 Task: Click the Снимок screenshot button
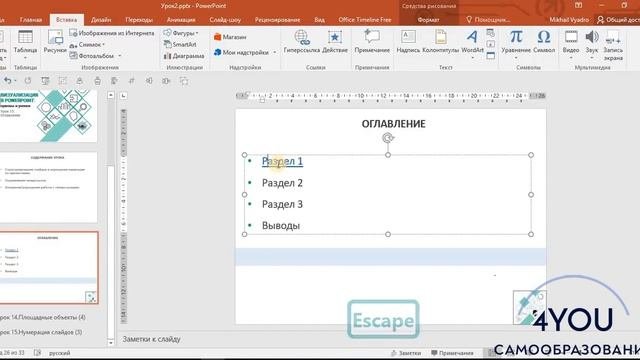(87, 44)
